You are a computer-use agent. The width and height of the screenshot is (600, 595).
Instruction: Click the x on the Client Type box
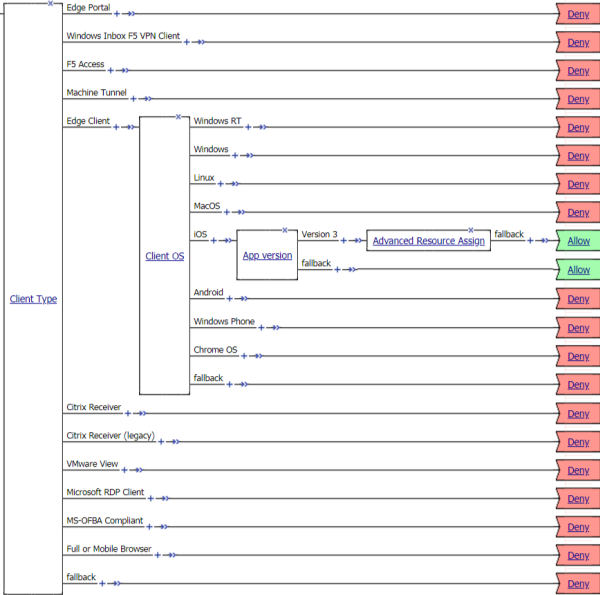coord(50,3)
